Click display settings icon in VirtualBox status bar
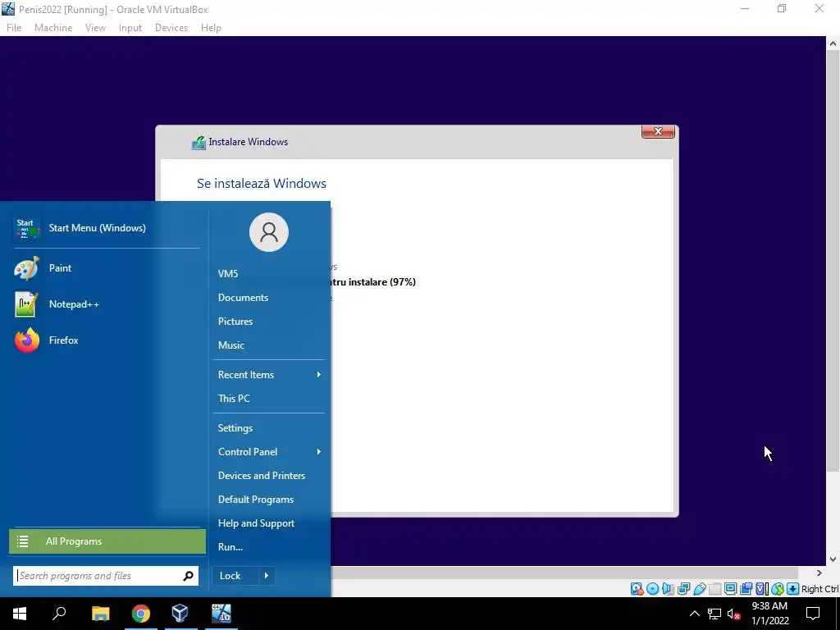Viewport: 840px width, 630px height. pyautogui.click(x=730, y=589)
